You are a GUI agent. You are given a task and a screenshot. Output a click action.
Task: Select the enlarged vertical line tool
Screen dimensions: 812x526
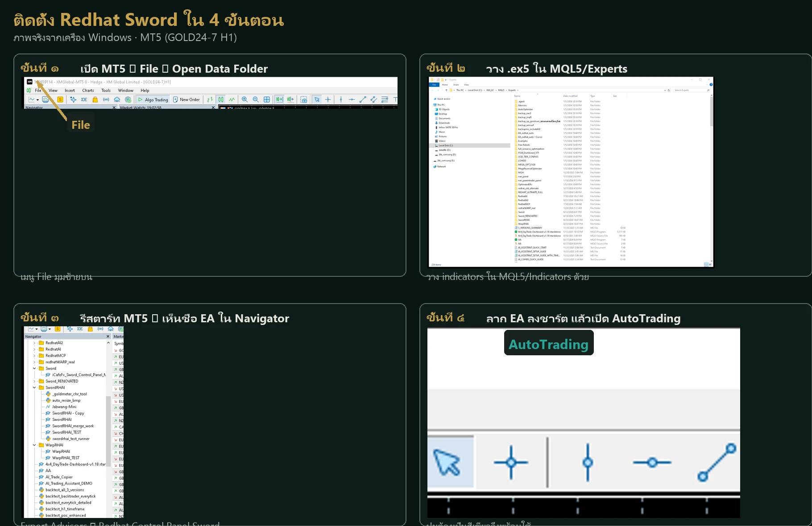coord(588,462)
